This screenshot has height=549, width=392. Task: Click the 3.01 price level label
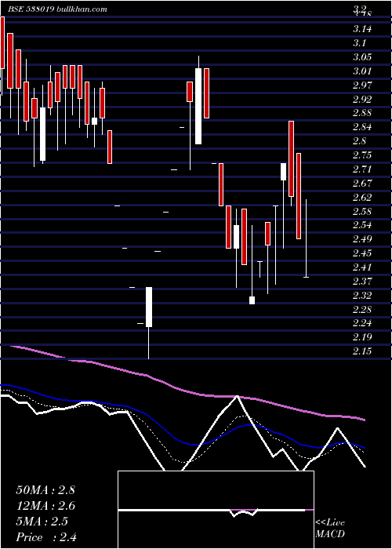click(362, 71)
